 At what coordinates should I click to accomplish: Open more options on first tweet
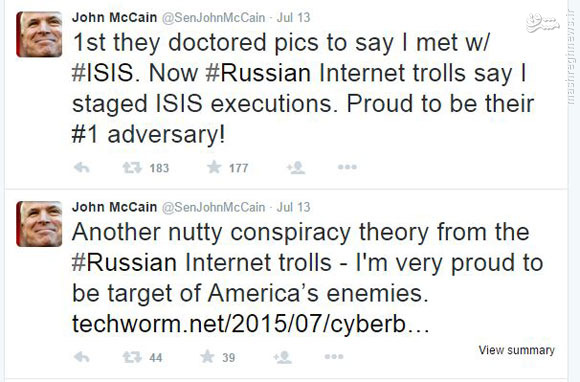point(347,167)
